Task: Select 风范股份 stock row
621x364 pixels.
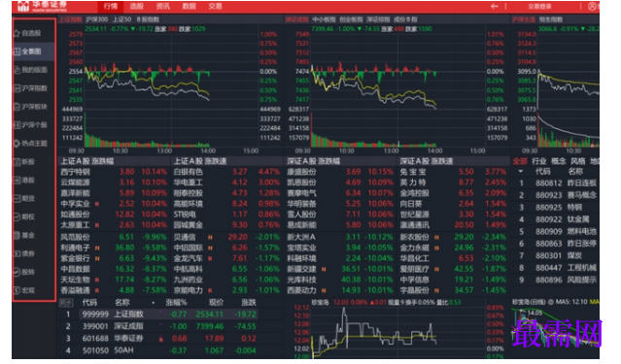Action: (114, 237)
